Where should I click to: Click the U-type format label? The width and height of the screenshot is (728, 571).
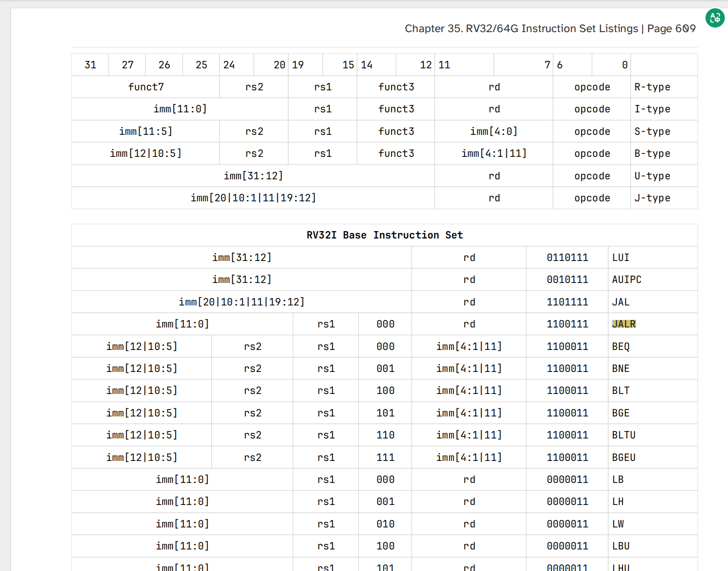pos(652,176)
